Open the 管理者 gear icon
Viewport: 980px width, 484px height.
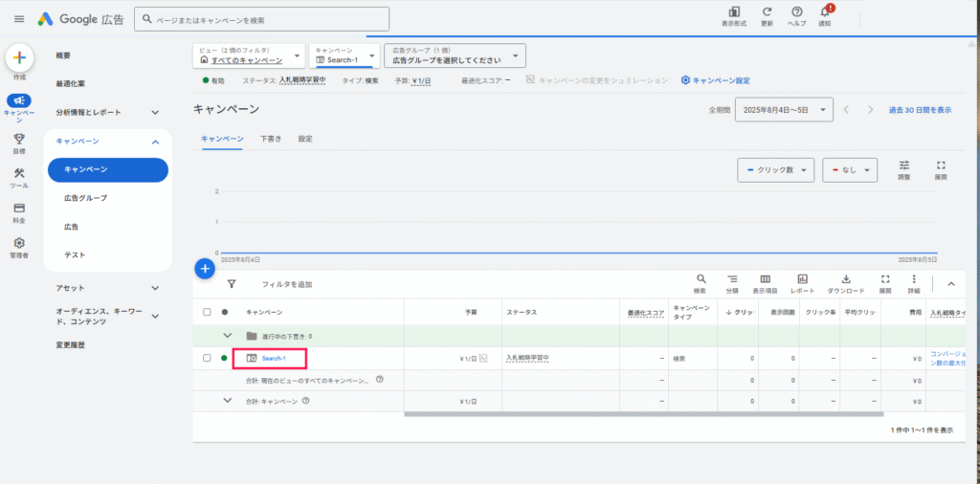19,242
